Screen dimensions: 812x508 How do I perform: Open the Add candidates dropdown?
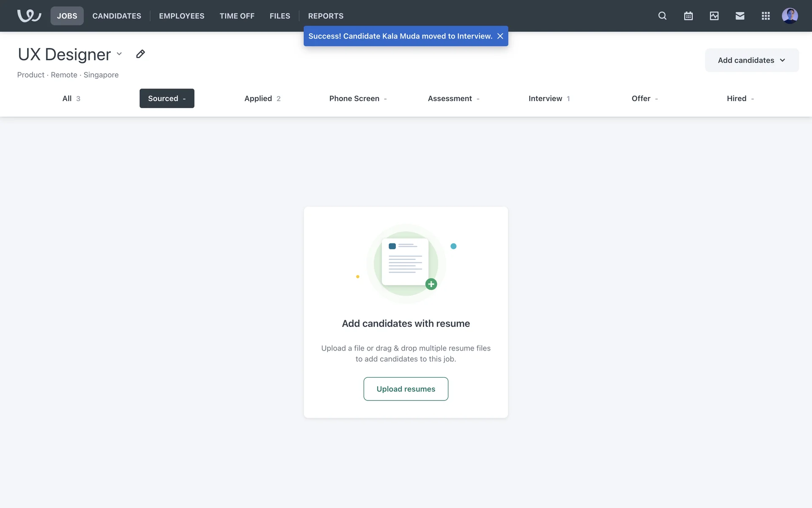[752, 60]
